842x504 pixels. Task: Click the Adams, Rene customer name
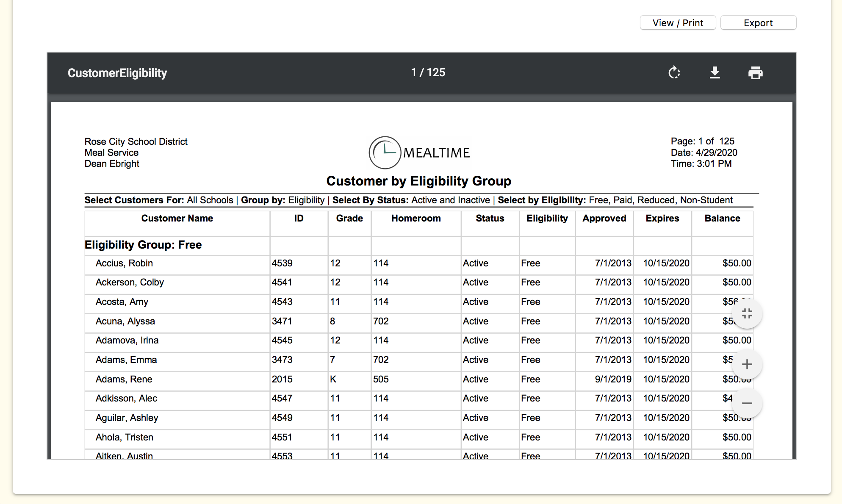point(124,379)
